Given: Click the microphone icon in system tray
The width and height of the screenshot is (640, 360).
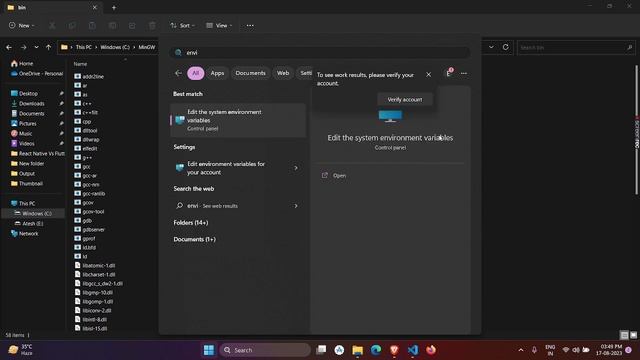Looking at the screenshot, I should point(534,350).
